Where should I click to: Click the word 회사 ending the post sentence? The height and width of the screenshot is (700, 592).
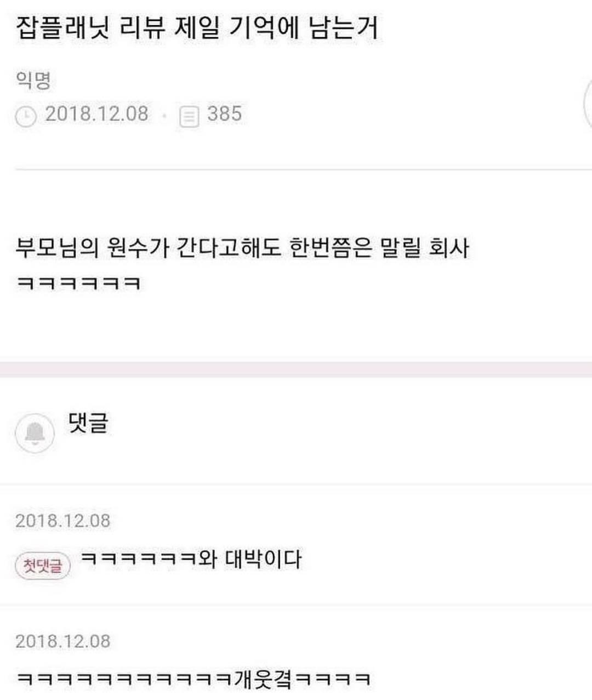coord(448,248)
